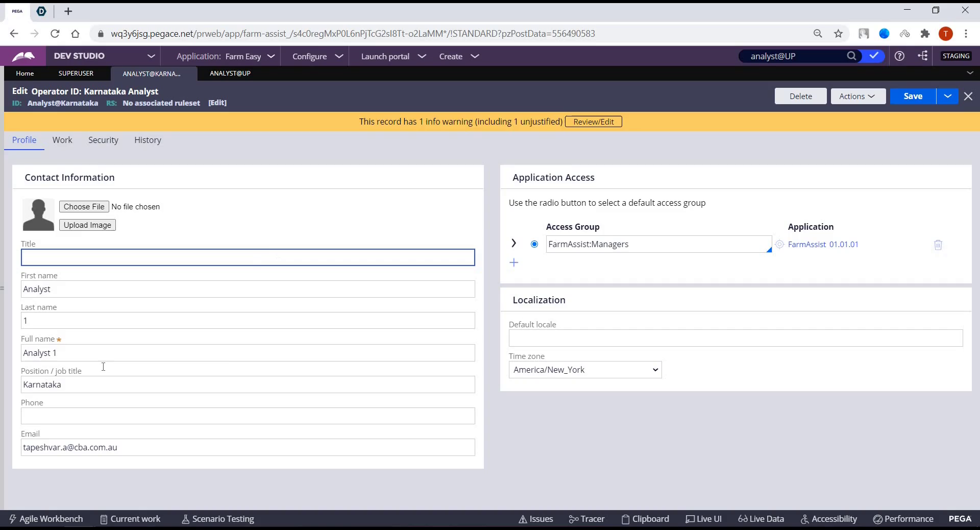Open the Create menu
Screen dimensions: 980x530
[x=459, y=56]
